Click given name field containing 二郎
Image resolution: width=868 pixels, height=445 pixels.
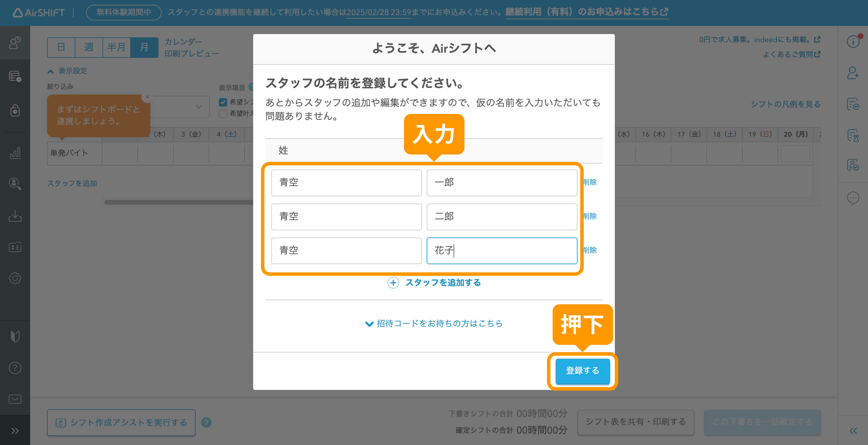(502, 217)
